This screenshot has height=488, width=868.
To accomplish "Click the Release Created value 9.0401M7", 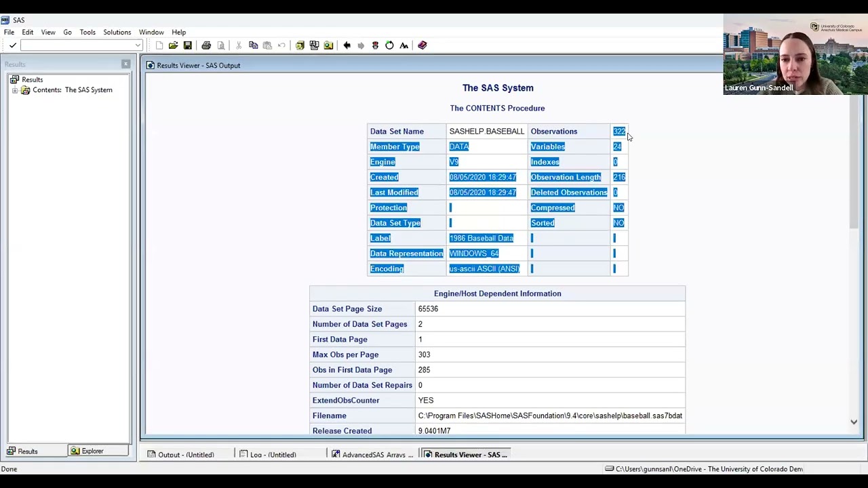I will tap(434, 431).
